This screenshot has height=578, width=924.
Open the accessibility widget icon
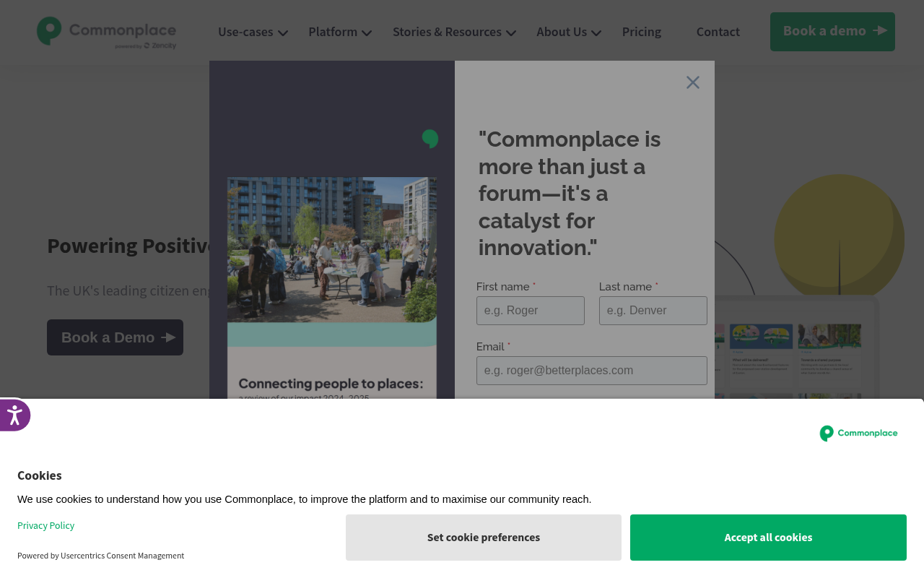pyautogui.click(x=14, y=415)
